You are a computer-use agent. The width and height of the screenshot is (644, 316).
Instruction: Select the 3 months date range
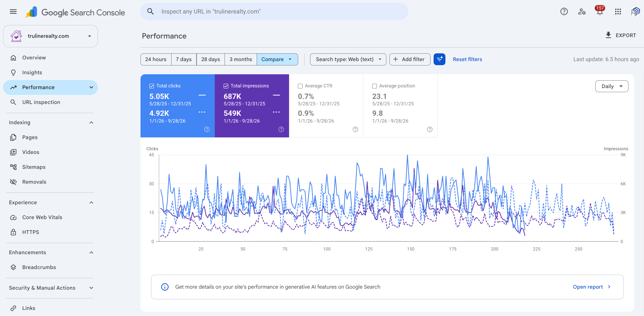tap(241, 59)
